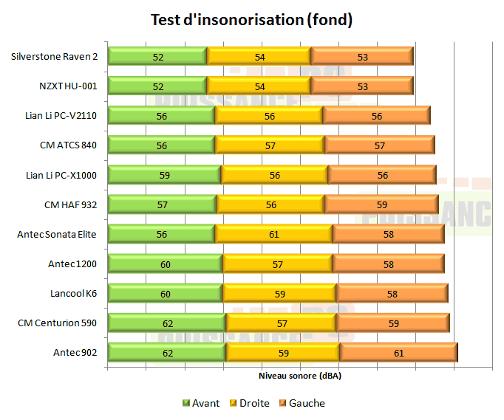Click the Antec Sonata Elite yellow bar showing 61

(273, 234)
